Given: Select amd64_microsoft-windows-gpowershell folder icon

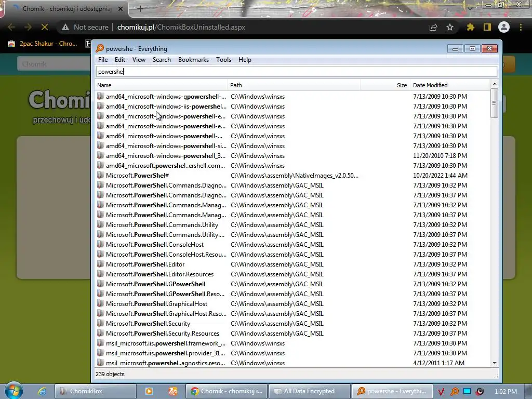Looking at the screenshot, I should coord(100,96).
